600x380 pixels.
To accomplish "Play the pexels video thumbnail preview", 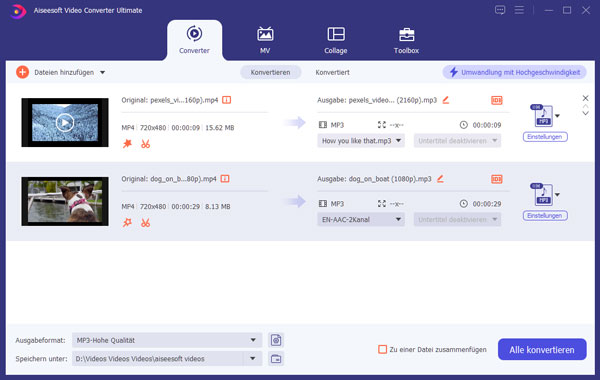I will tap(65, 122).
